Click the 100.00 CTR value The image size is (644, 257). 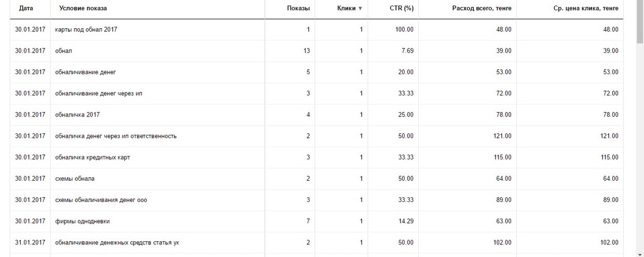(404, 30)
